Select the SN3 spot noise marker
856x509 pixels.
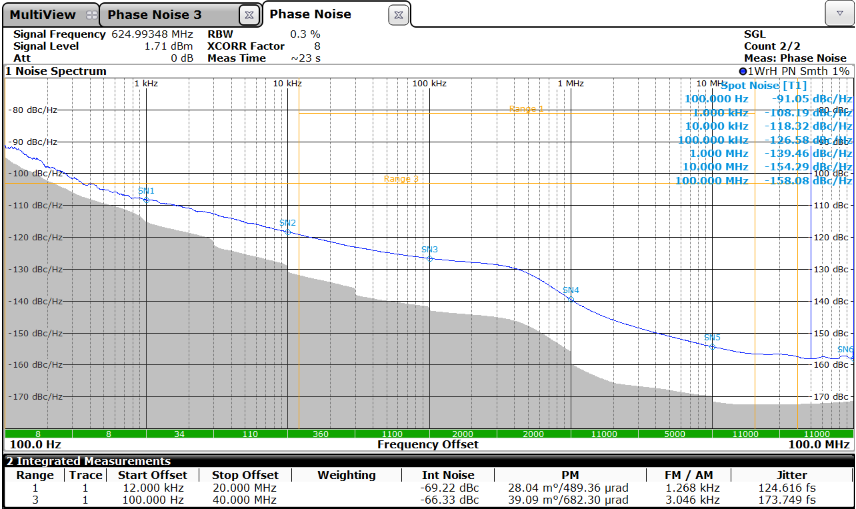pyautogui.click(x=430, y=250)
